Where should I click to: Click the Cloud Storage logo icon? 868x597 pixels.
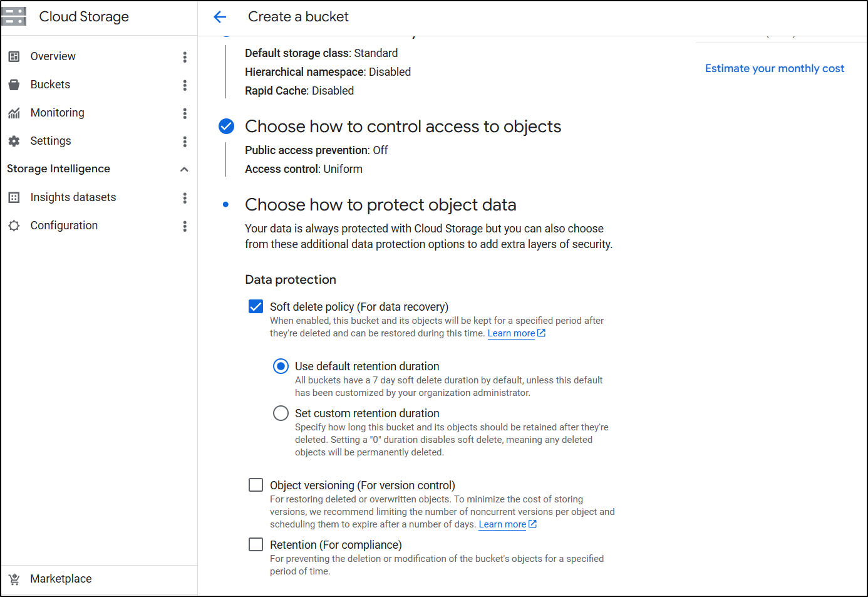click(x=14, y=16)
